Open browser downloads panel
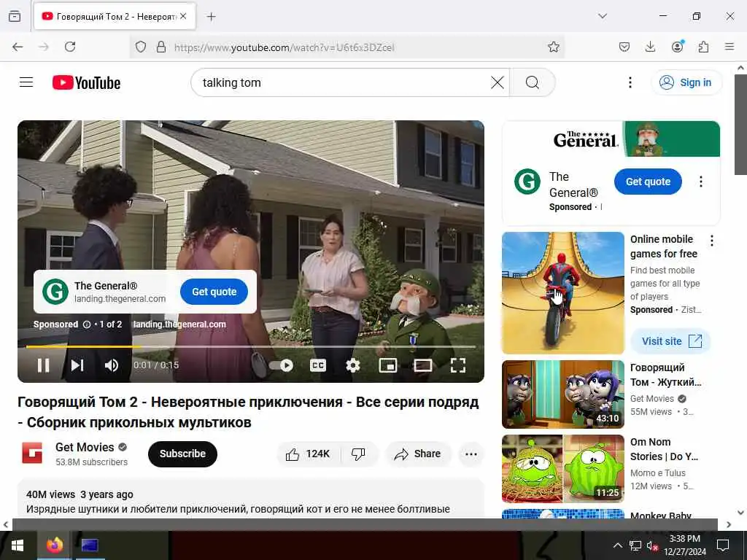 point(650,47)
